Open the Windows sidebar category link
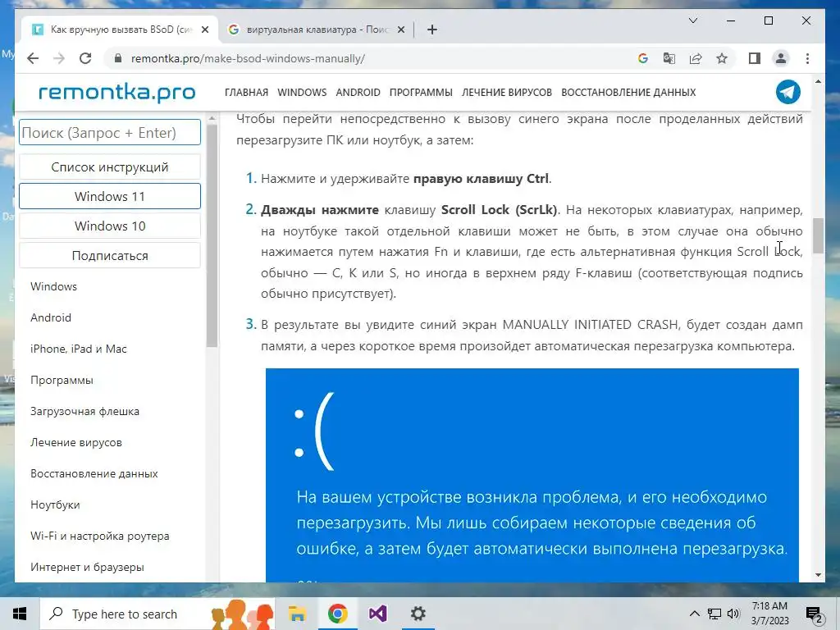This screenshot has width=840, height=630. (x=53, y=286)
